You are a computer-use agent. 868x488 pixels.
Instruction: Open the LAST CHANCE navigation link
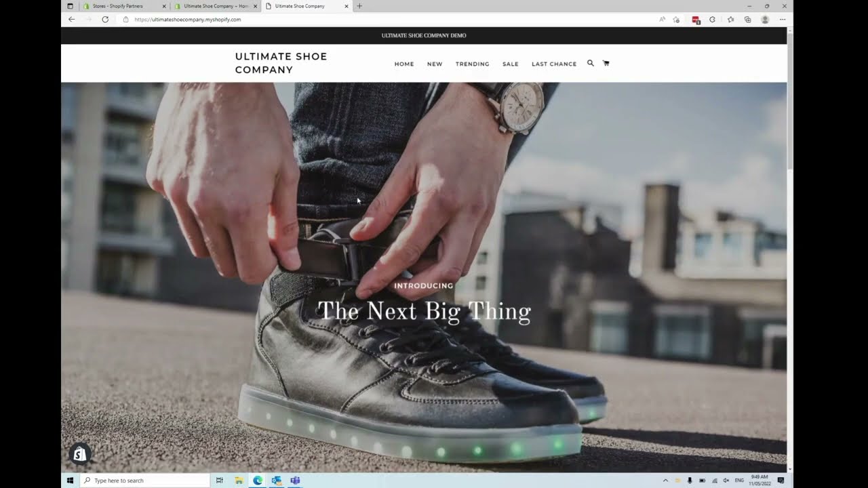click(x=554, y=64)
